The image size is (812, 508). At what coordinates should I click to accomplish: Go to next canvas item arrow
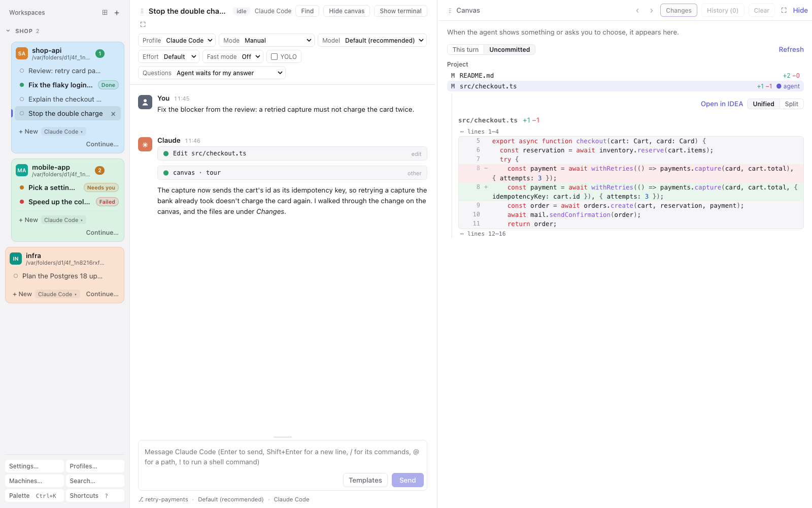coord(652,11)
